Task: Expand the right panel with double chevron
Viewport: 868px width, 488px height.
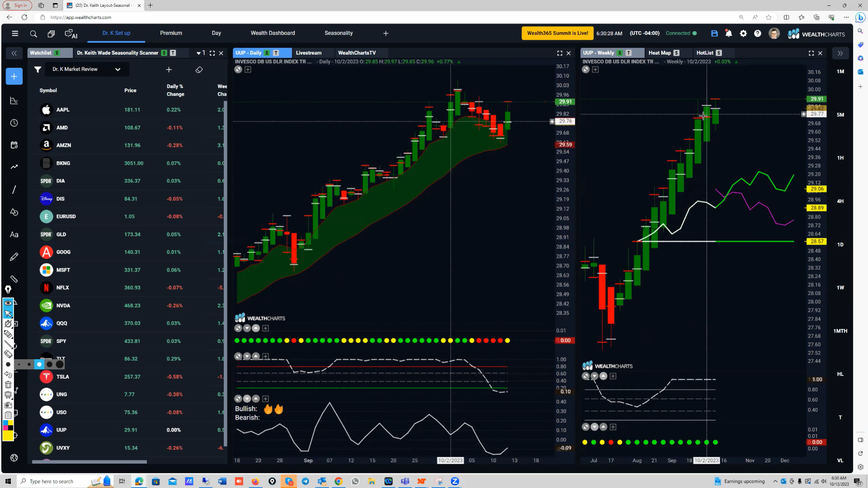Action: click(840, 53)
